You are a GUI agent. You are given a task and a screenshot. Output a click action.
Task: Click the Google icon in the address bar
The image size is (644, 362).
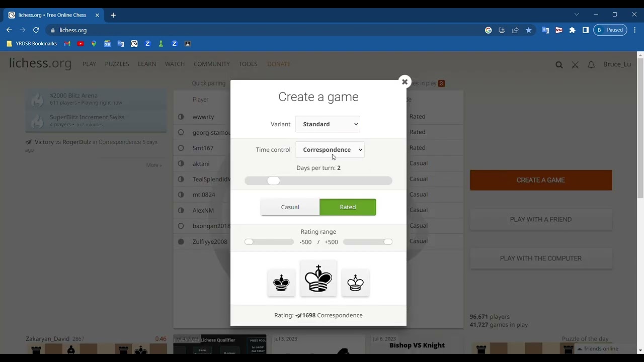click(488, 30)
